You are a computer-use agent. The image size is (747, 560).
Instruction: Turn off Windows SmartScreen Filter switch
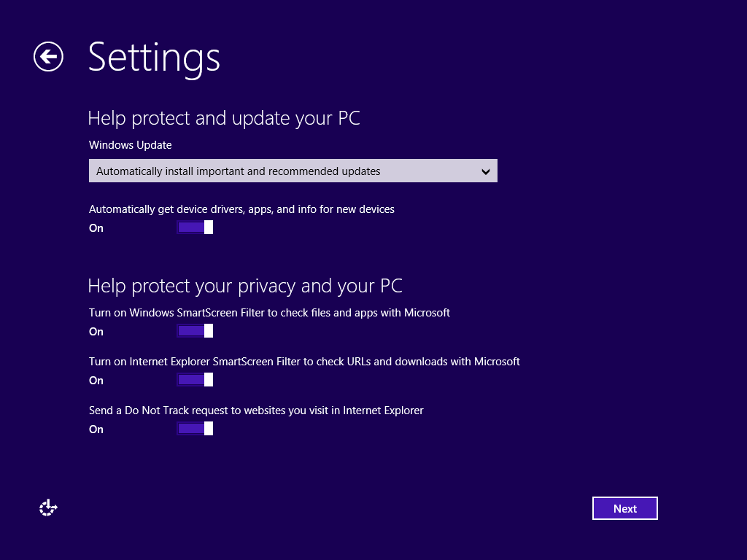coord(195,331)
